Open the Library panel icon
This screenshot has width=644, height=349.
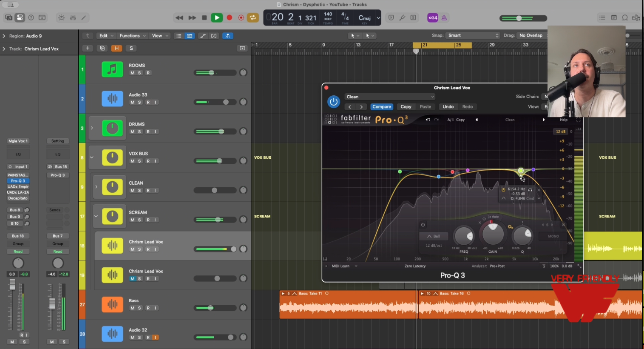(x=9, y=17)
